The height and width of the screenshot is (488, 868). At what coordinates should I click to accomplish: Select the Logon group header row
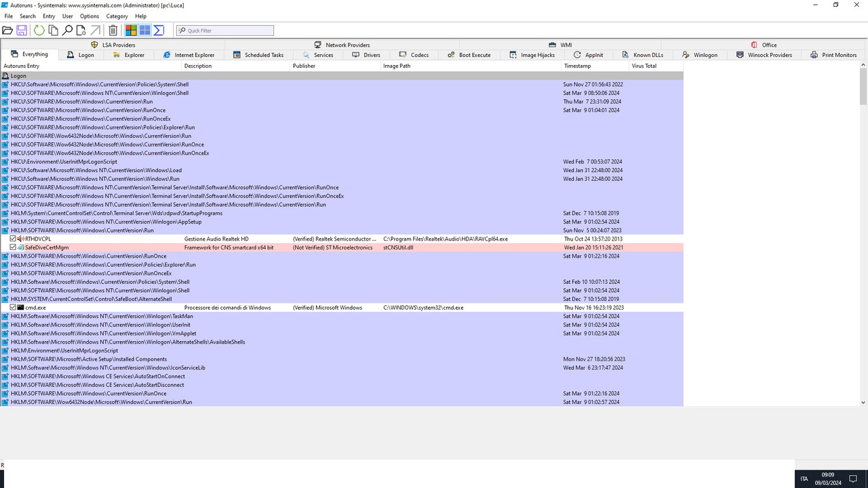click(x=342, y=76)
